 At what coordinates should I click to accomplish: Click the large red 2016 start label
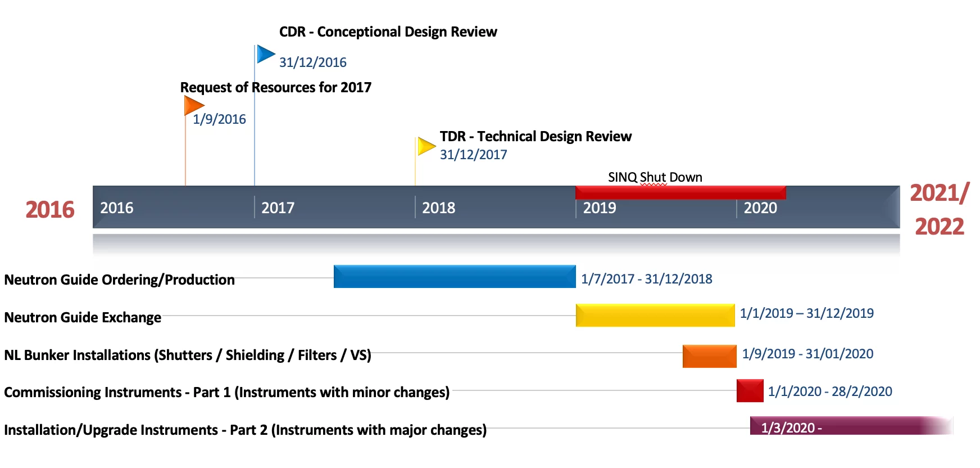coord(50,210)
